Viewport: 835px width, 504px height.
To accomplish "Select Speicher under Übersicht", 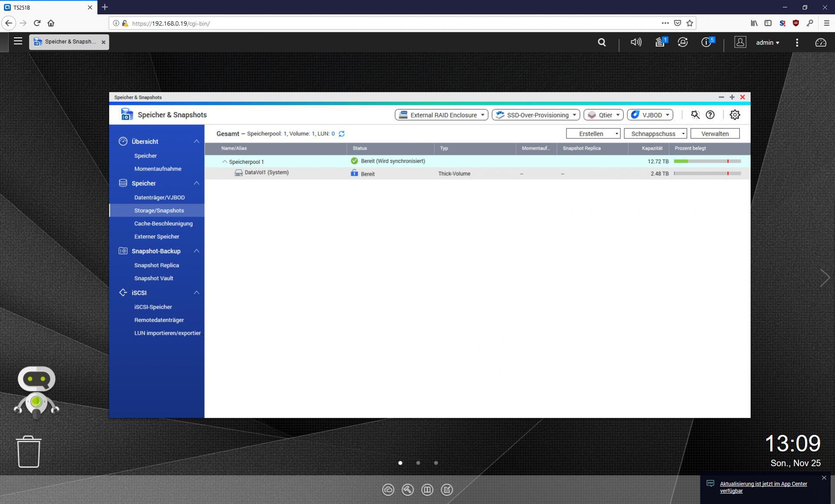I will pos(145,156).
